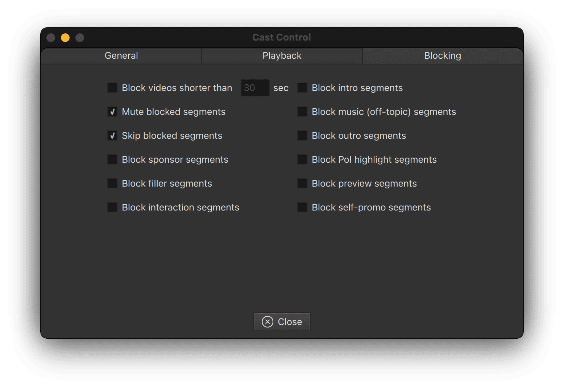Enable Block preview segments checkbox
This screenshot has height=392, width=564.
click(x=302, y=183)
